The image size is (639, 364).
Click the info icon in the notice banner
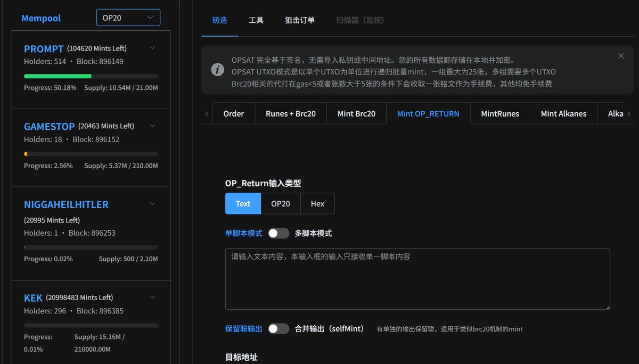tap(217, 70)
